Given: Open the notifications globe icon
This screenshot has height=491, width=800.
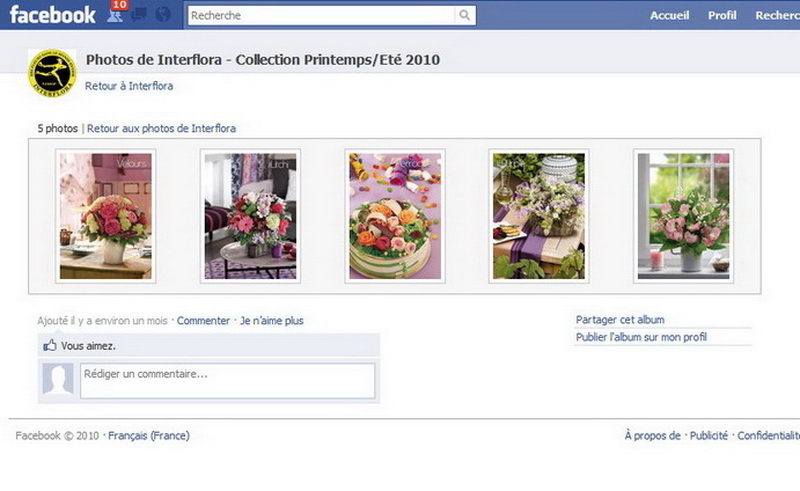Looking at the screenshot, I should (x=163, y=14).
